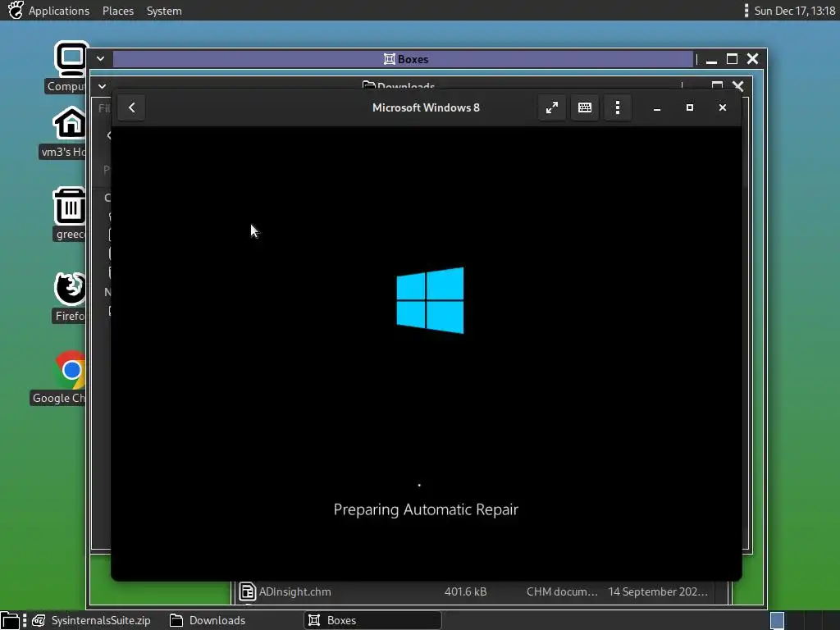Close the Microsoft Windows 8 box window
Viewport: 840px width, 630px height.
point(722,107)
